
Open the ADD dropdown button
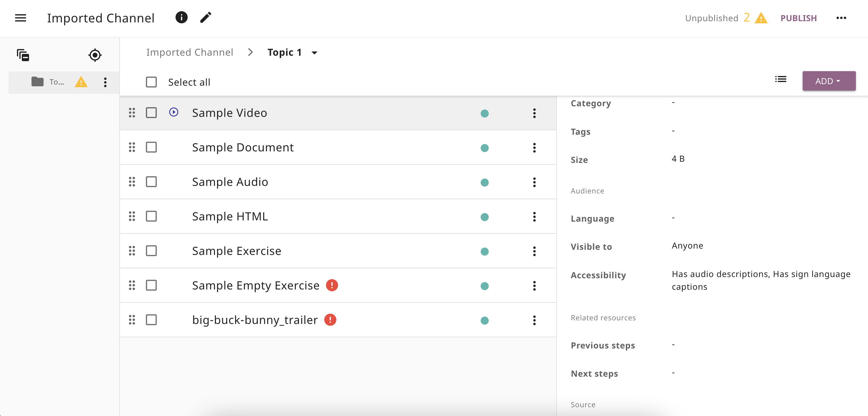pyautogui.click(x=829, y=81)
